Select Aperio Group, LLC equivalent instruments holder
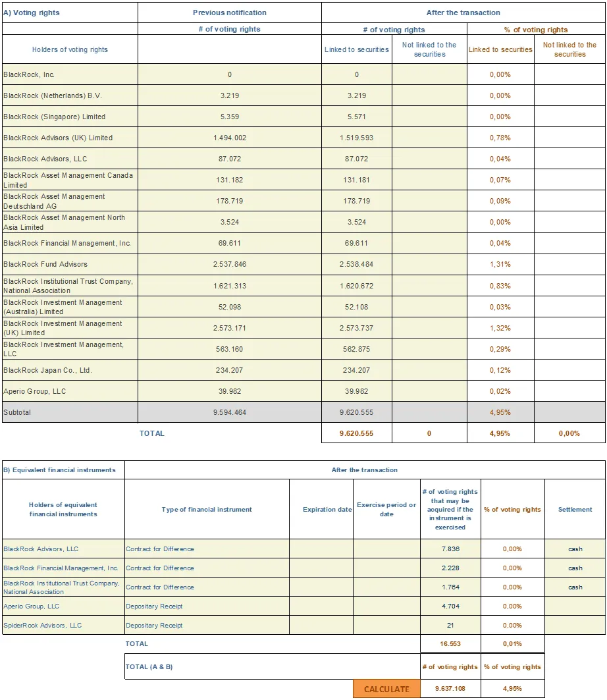 click(x=63, y=606)
